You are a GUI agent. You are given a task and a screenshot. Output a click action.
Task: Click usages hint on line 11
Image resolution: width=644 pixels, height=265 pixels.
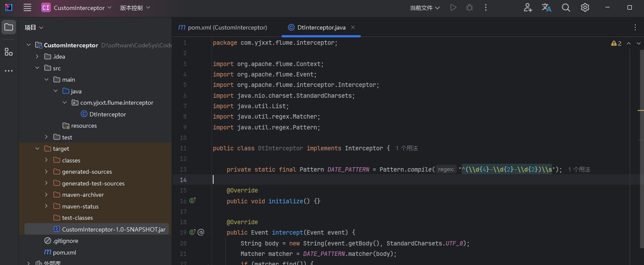pos(406,148)
